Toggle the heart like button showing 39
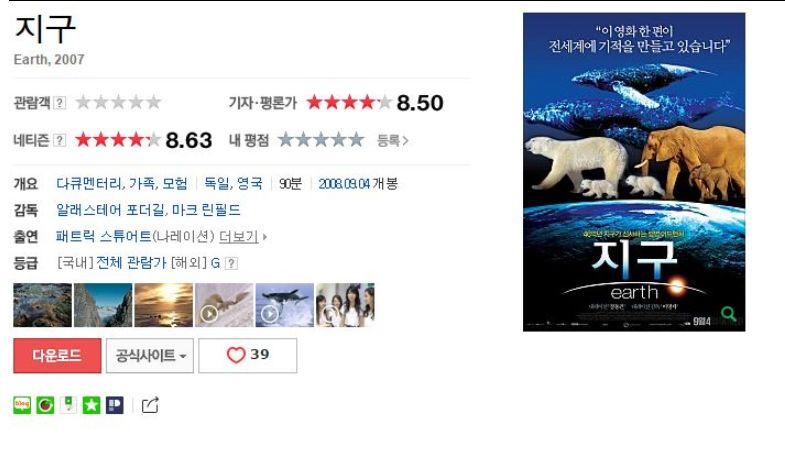This screenshot has width=785, height=467. pyautogui.click(x=248, y=355)
